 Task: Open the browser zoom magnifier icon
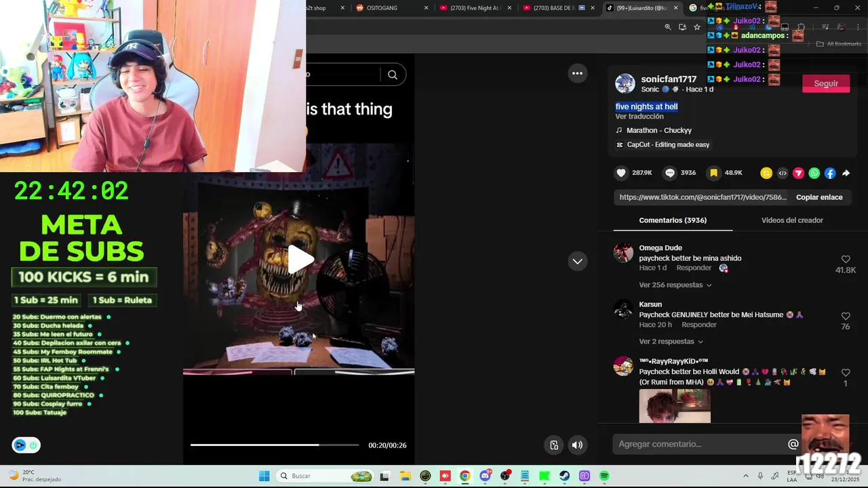pyautogui.click(x=668, y=27)
